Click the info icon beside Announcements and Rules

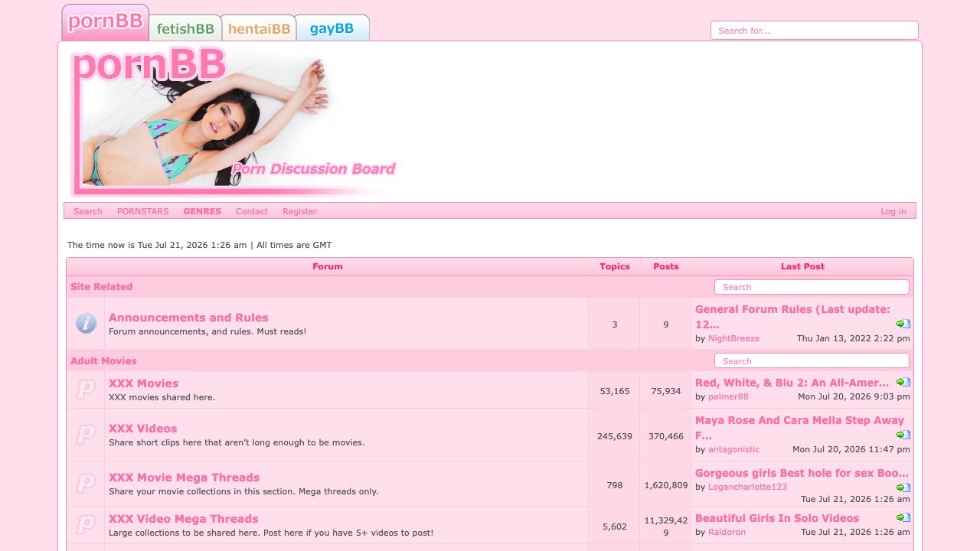pos(86,323)
